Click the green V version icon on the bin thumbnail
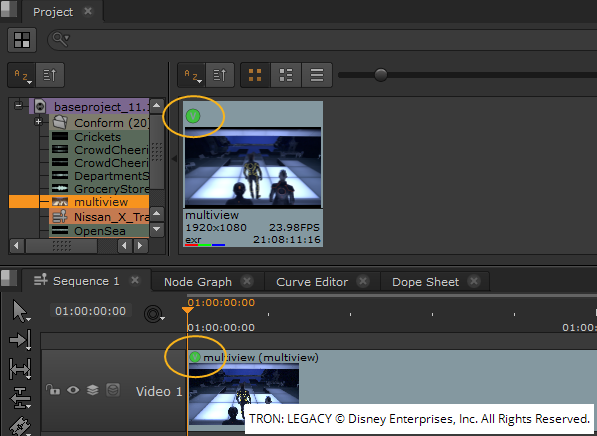Viewport: 597px width, 436px height. [x=193, y=116]
